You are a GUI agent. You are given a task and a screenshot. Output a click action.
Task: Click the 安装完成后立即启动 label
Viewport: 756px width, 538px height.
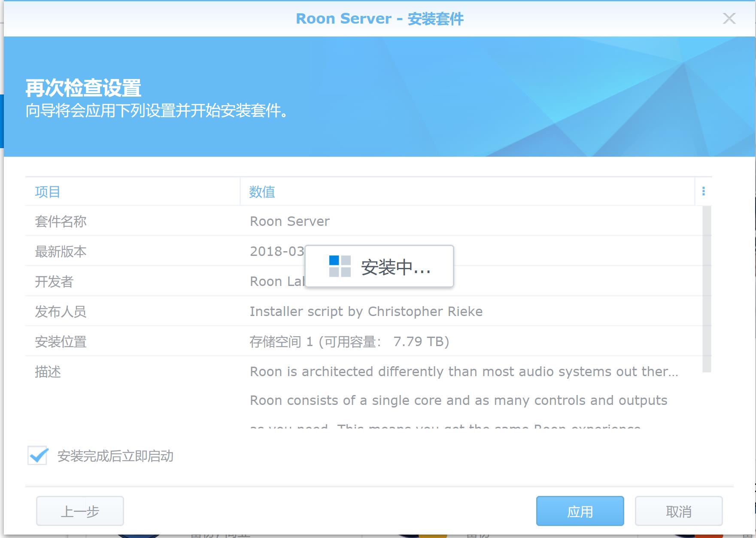(x=115, y=456)
